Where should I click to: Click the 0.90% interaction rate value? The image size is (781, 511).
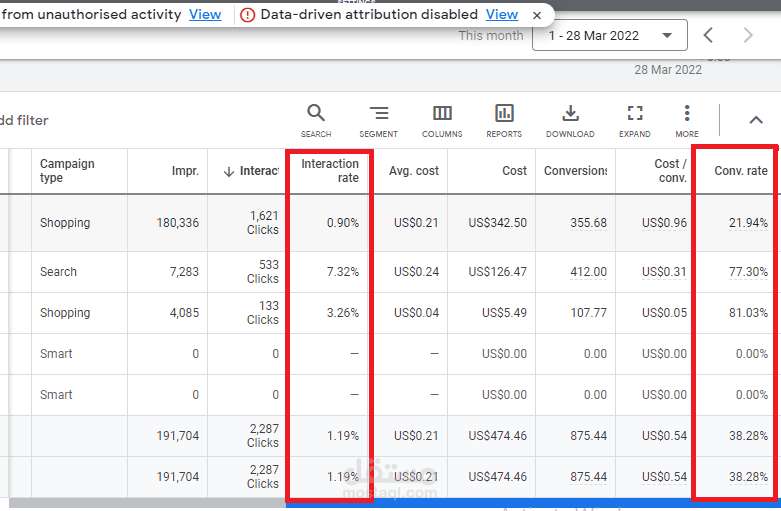[x=343, y=223]
